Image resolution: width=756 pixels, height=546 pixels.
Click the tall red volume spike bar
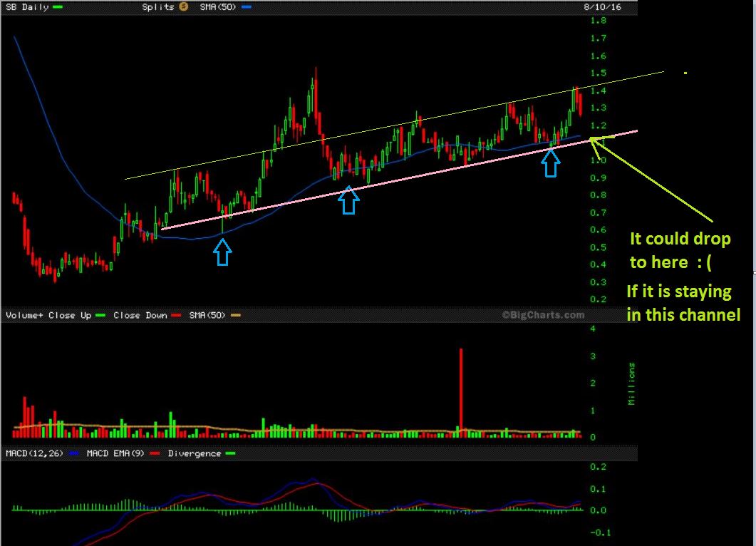pos(462,391)
